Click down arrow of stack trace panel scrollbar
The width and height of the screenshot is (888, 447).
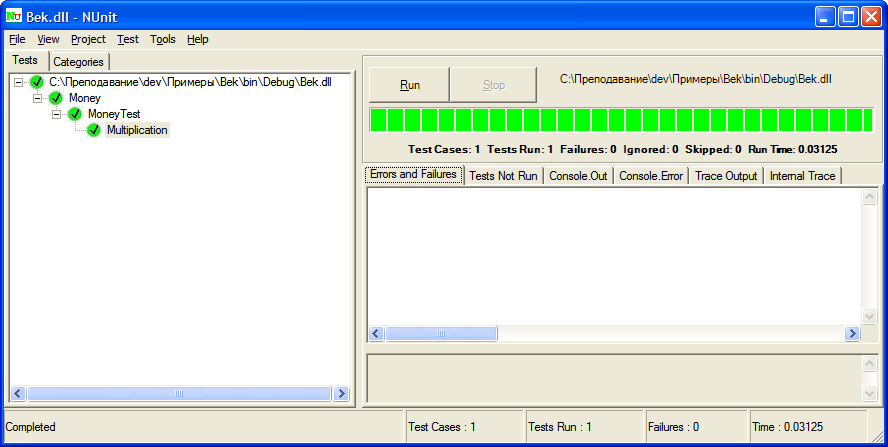(x=869, y=393)
